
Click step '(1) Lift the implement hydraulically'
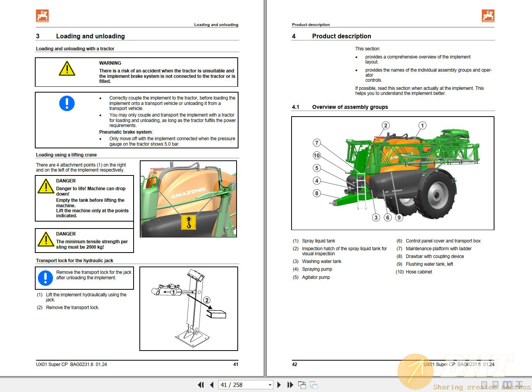click(x=82, y=297)
